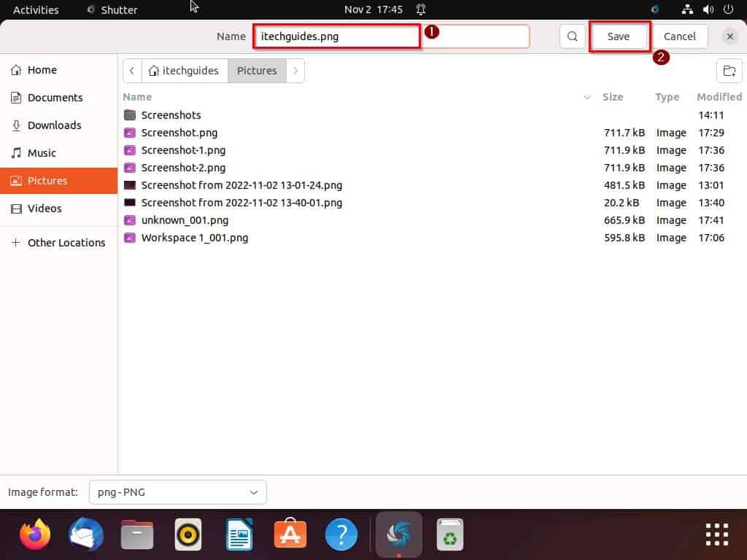This screenshot has height=560, width=747.
Task: Click the Shutter app icon in the dock
Action: click(399, 534)
